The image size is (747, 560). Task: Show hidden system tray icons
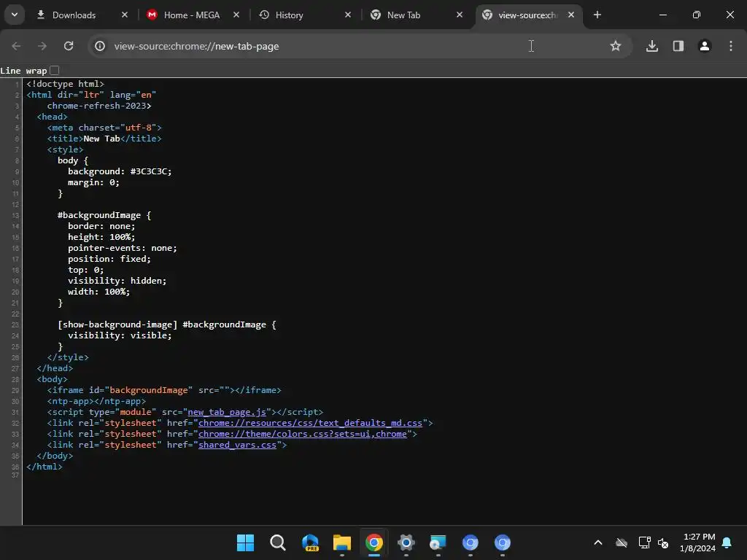[598, 542]
